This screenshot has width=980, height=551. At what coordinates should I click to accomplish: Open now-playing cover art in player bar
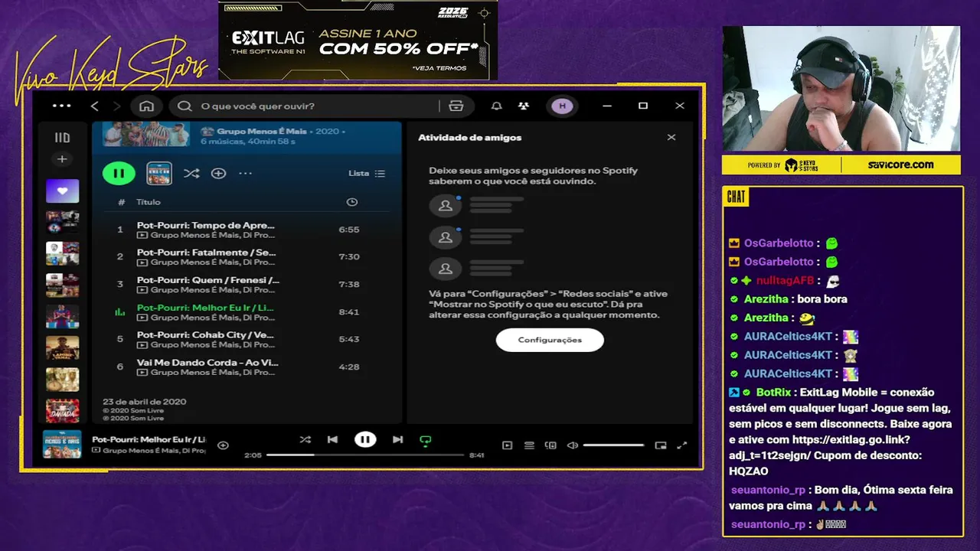62,445
